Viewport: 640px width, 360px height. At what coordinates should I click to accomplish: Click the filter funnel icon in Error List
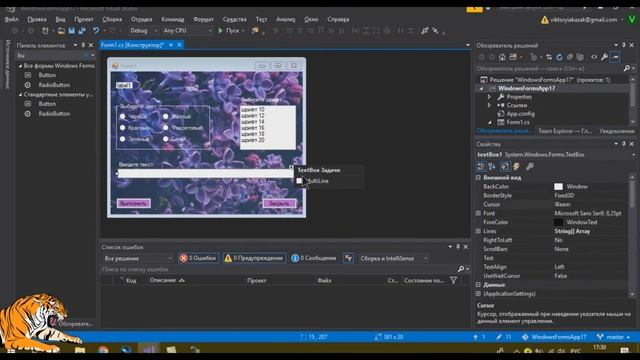pyautogui.click(x=453, y=280)
